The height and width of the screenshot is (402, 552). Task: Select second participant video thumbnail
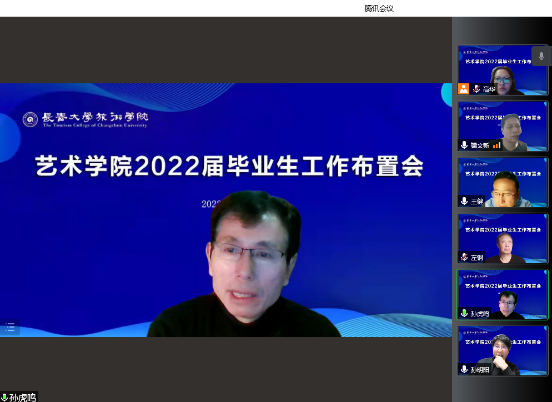[502, 126]
